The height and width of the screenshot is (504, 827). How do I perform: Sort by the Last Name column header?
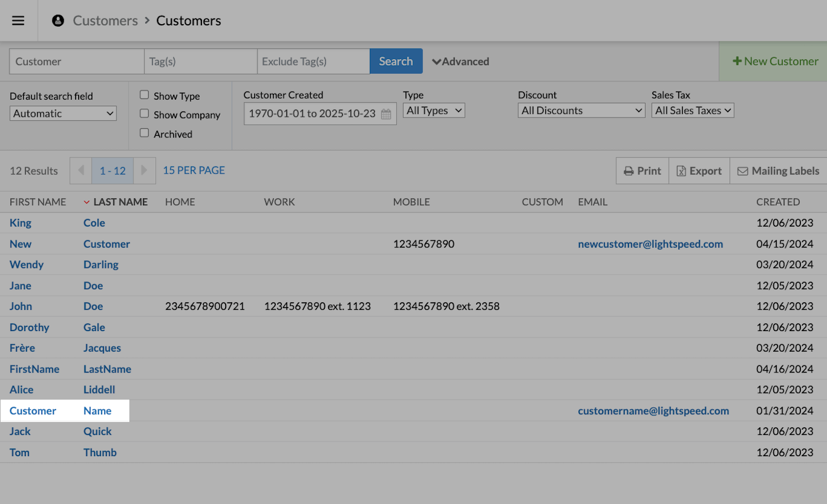(x=120, y=202)
